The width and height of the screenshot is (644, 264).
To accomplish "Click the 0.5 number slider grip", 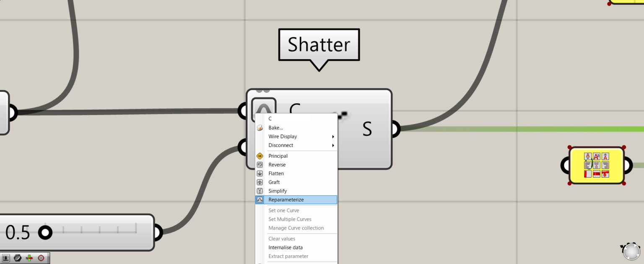I will point(45,232).
